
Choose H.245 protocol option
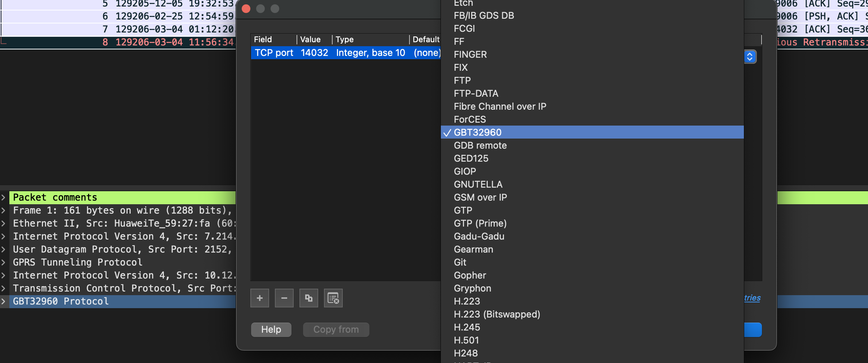pyautogui.click(x=467, y=327)
